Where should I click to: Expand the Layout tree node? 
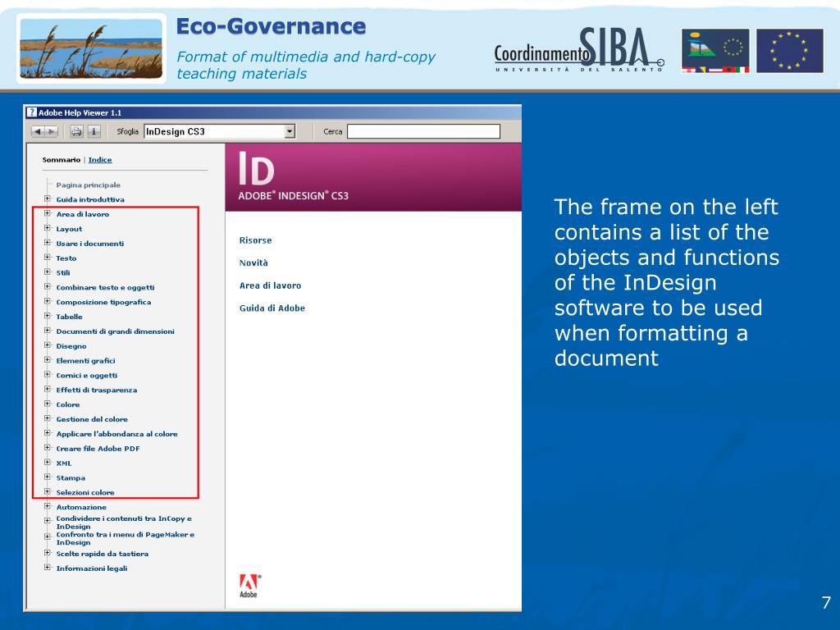(47, 228)
